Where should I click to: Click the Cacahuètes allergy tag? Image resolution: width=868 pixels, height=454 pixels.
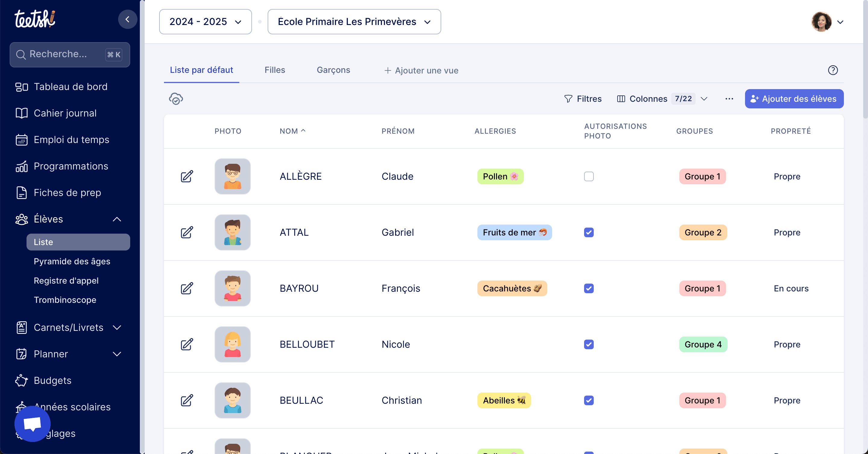[512, 288]
